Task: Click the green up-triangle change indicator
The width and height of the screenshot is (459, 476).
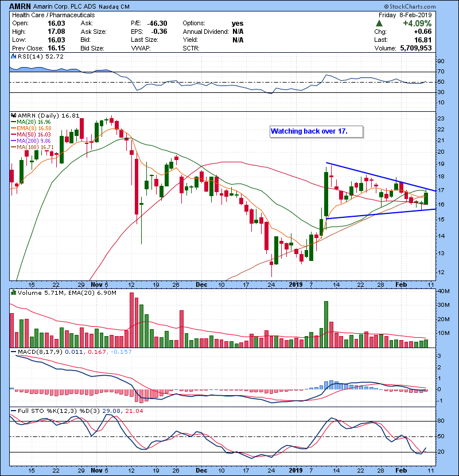Action: tap(379, 23)
